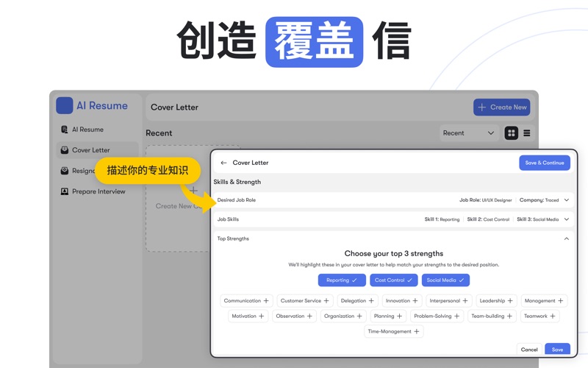Click the Company: Traced text

point(539,200)
